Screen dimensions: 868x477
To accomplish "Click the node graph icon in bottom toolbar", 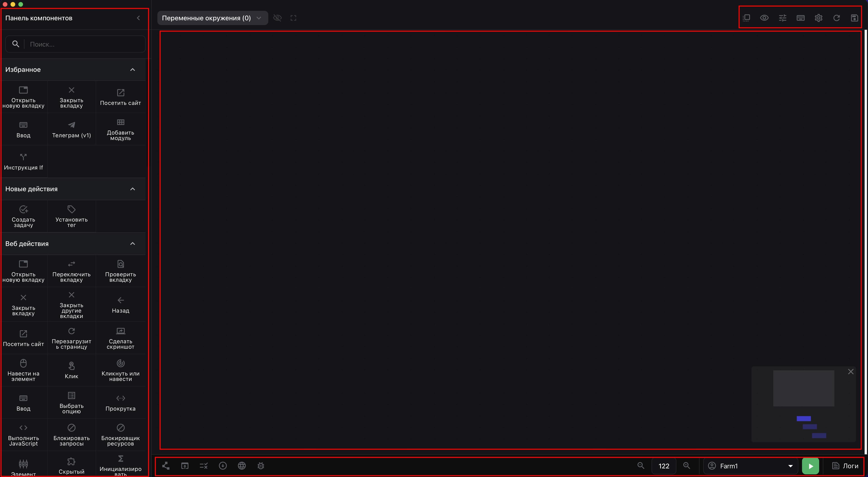I will 166,465.
